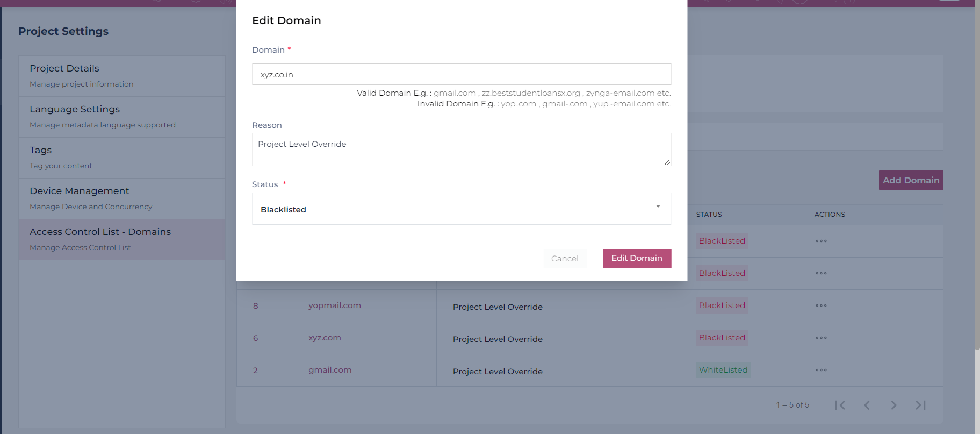Click WhiteListed status badge for gmail.com
Screen dimensions: 980x434
[x=723, y=370]
